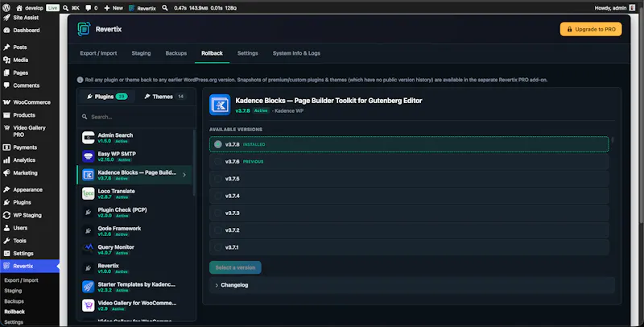Click chevron on Kadence Blocks list row
Viewport: 644px width, 327px height.
184,175
